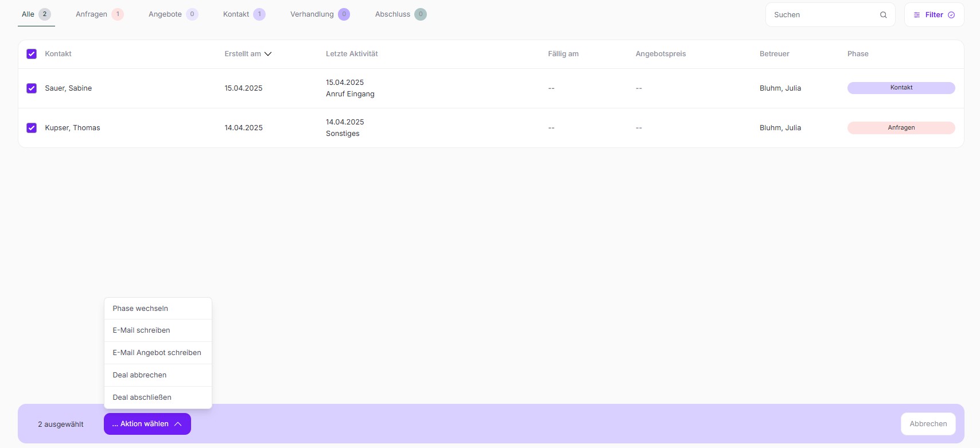980x448 pixels.
Task: Click created date 15.04.2025 for Sauer
Action: coord(243,88)
